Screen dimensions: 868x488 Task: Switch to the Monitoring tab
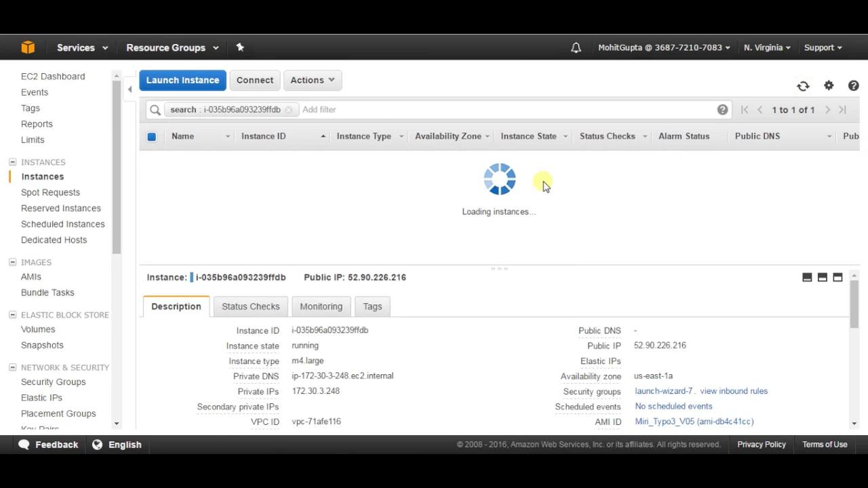pos(321,306)
